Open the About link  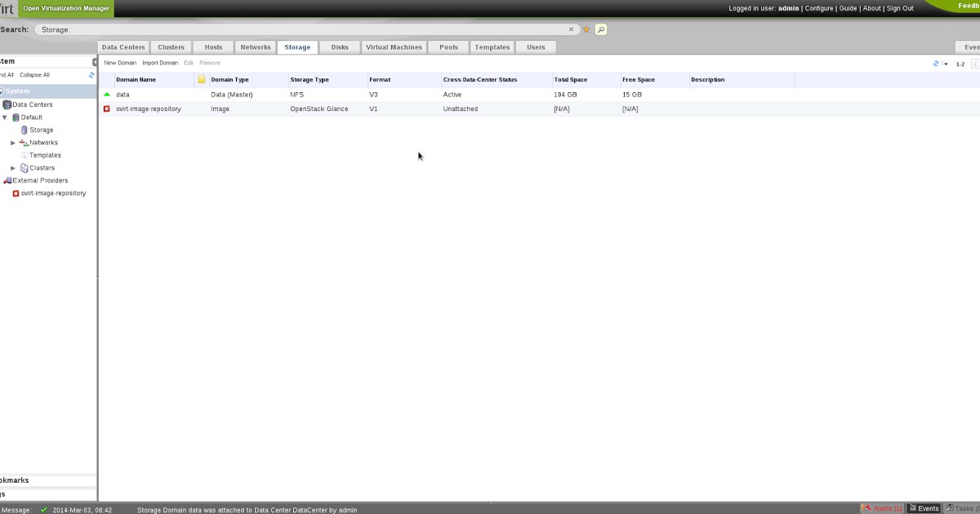coord(872,8)
